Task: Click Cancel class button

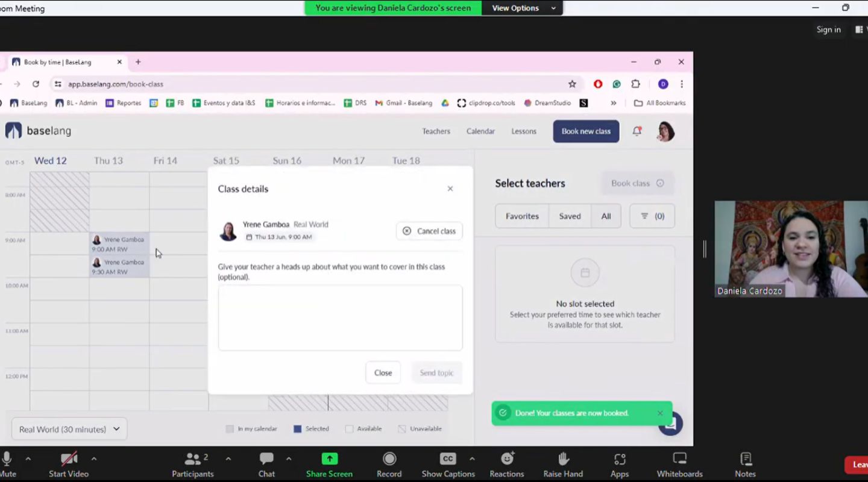Action: tap(429, 231)
